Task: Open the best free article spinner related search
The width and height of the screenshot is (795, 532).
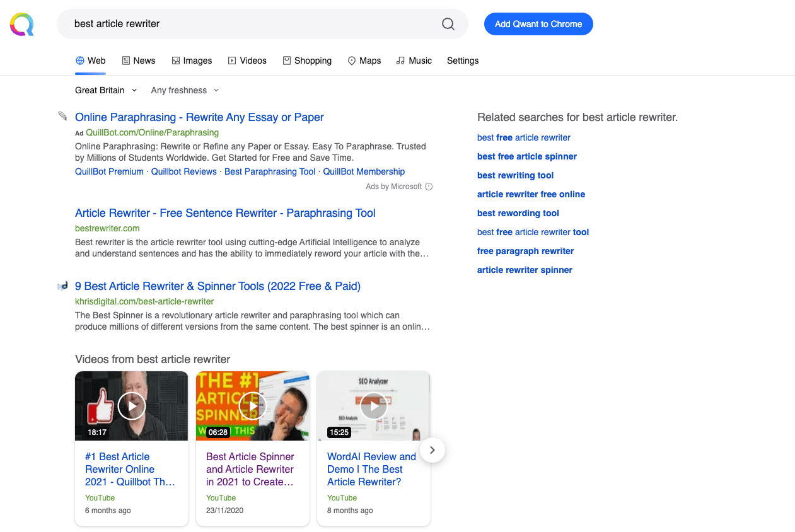Action: pyautogui.click(x=526, y=156)
